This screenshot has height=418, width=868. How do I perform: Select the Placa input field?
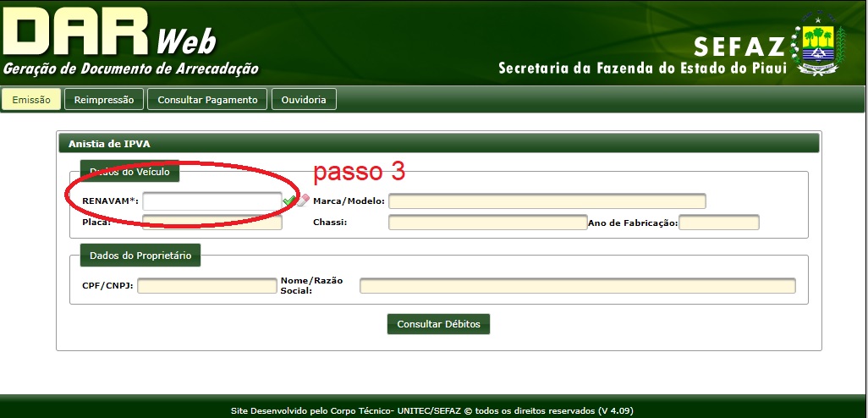tap(212, 223)
